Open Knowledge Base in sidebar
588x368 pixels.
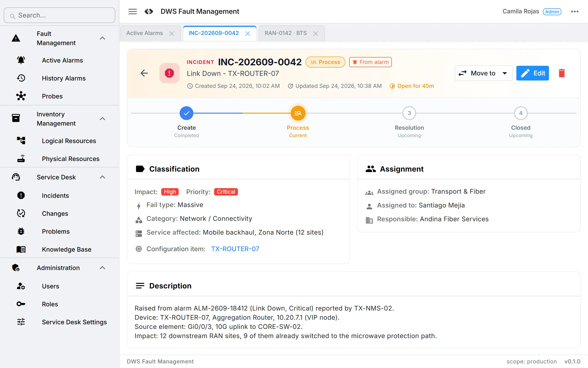[x=59, y=249]
